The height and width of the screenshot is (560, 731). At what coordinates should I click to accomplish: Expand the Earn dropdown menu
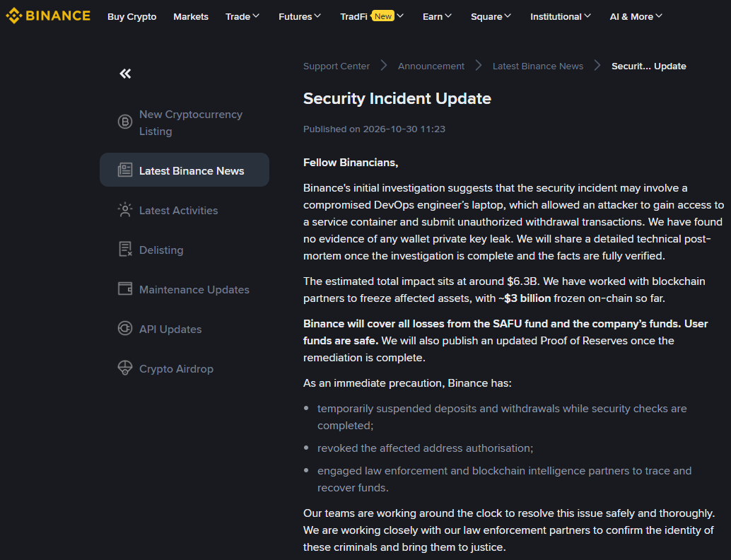coord(437,16)
